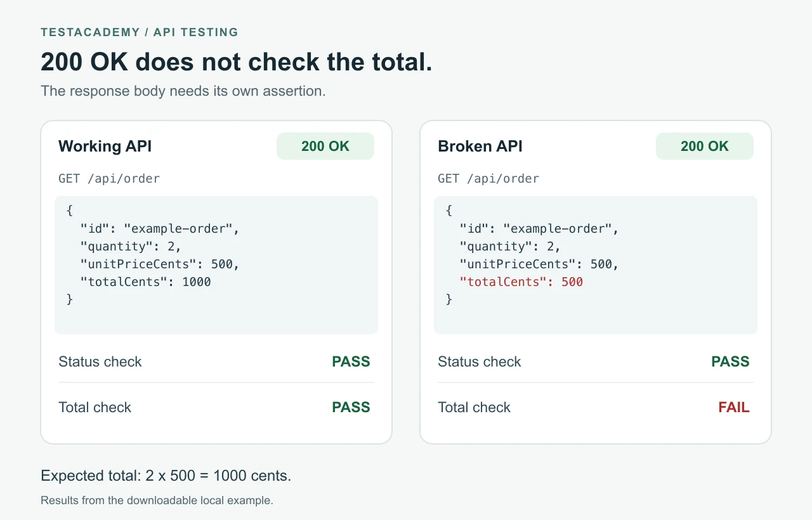
Task: Select the "Expected total: 2 x 500 = 1000 cents." line
Action: click(166, 476)
